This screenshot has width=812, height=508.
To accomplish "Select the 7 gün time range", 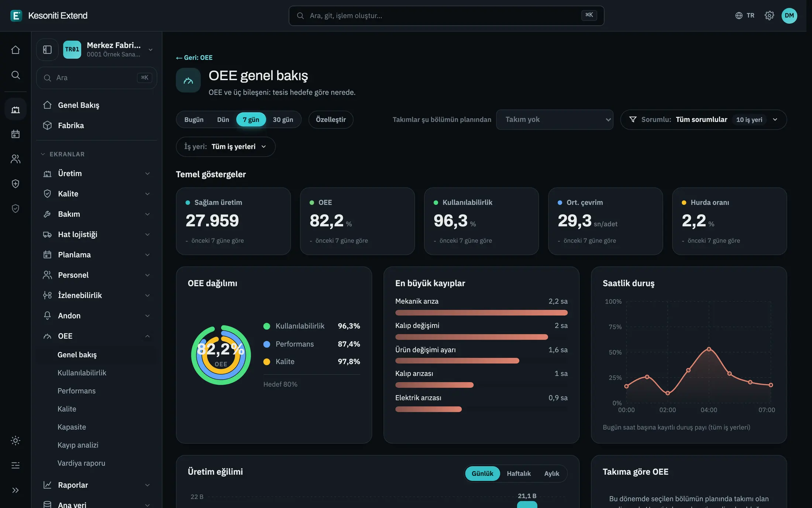I will pyautogui.click(x=251, y=120).
